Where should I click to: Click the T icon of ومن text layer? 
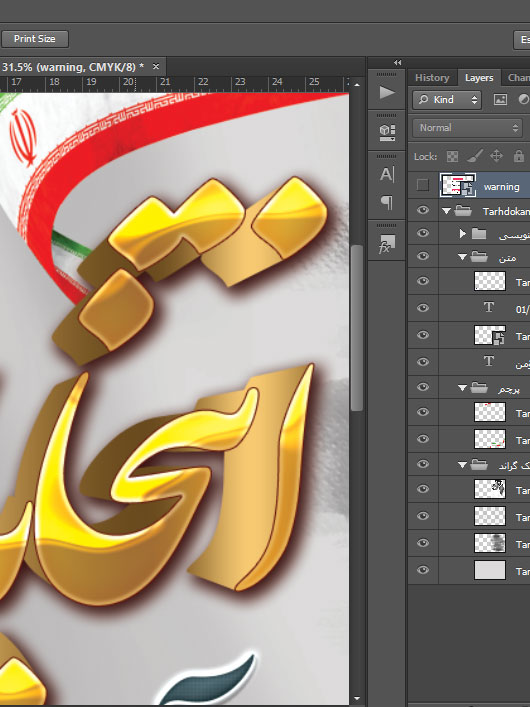coord(489,362)
